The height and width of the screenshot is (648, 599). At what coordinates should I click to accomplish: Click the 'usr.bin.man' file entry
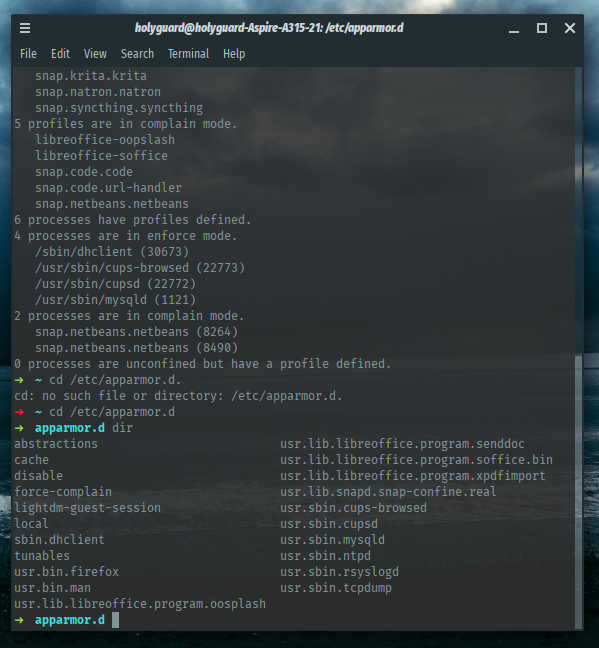[x=53, y=588]
